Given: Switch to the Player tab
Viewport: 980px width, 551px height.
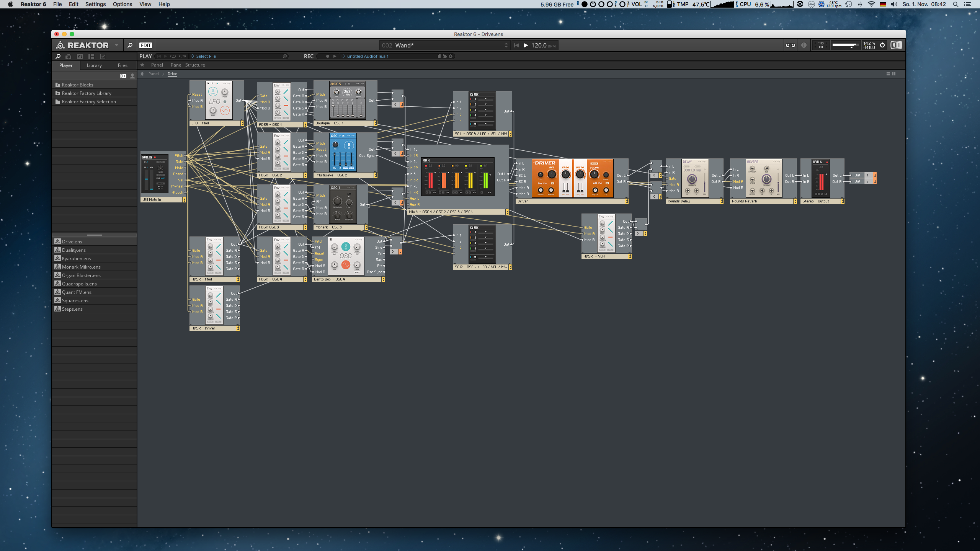Looking at the screenshot, I should coord(66,65).
